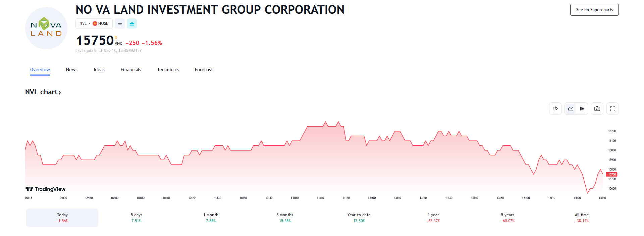Select the 1 month time range
This screenshot has height=236, width=644.
pyautogui.click(x=211, y=218)
